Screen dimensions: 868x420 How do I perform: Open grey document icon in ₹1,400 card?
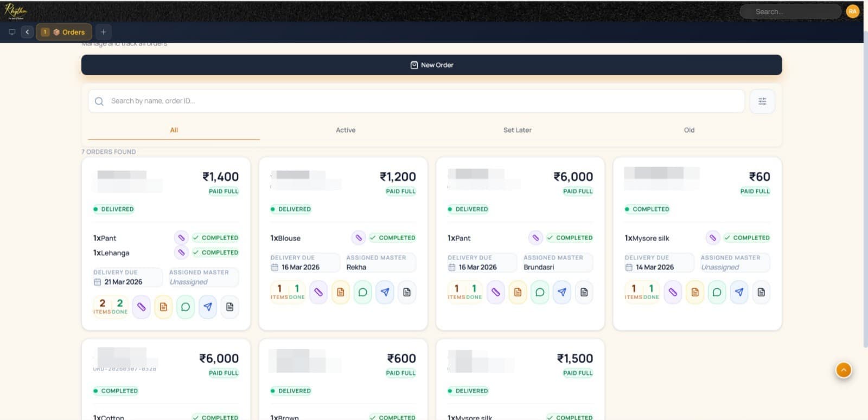coord(230,307)
